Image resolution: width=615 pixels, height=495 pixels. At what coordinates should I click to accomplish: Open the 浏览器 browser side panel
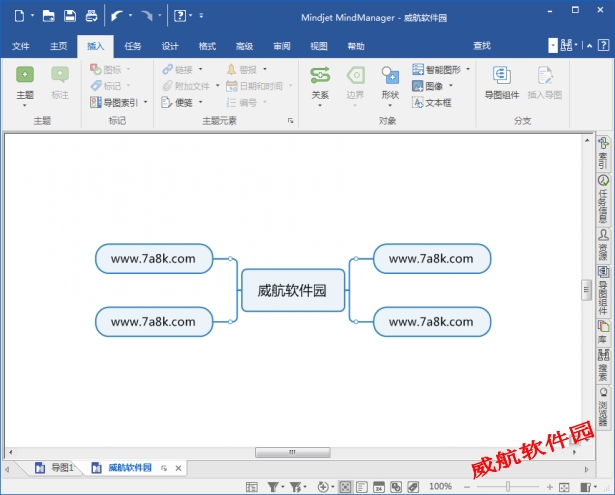pyautogui.click(x=603, y=407)
